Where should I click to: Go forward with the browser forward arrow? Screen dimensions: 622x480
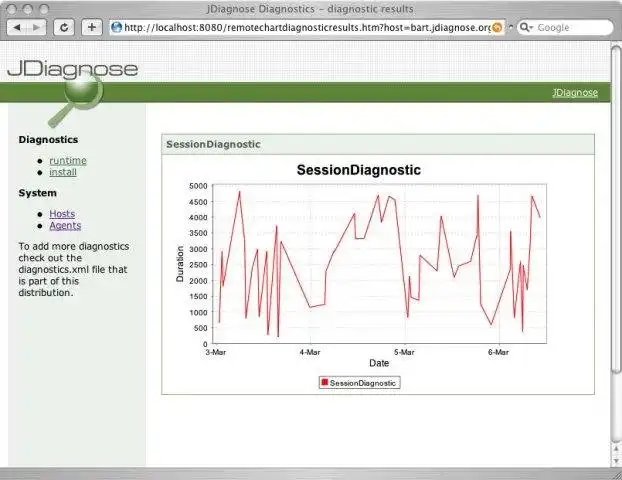tap(36, 27)
